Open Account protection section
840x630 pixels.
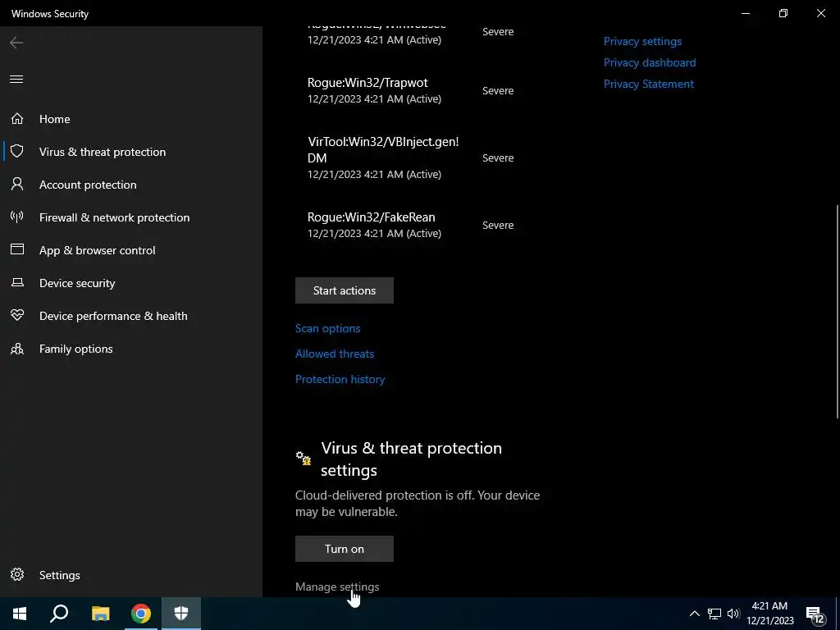coord(88,185)
